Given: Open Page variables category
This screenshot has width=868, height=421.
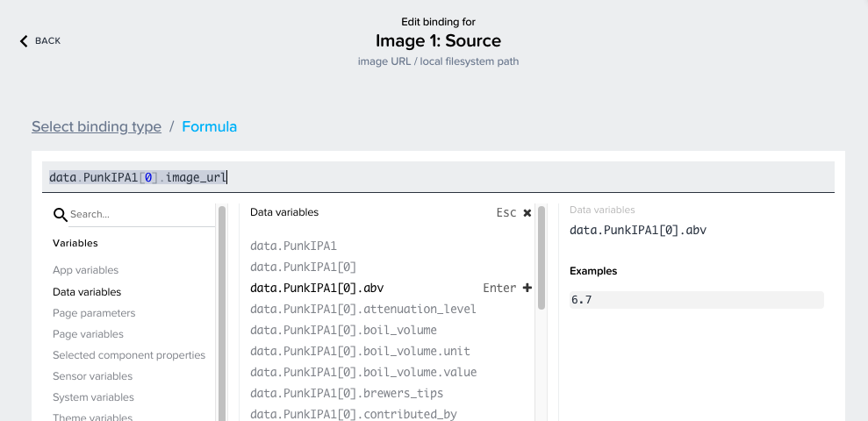Looking at the screenshot, I should click(x=88, y=334).
